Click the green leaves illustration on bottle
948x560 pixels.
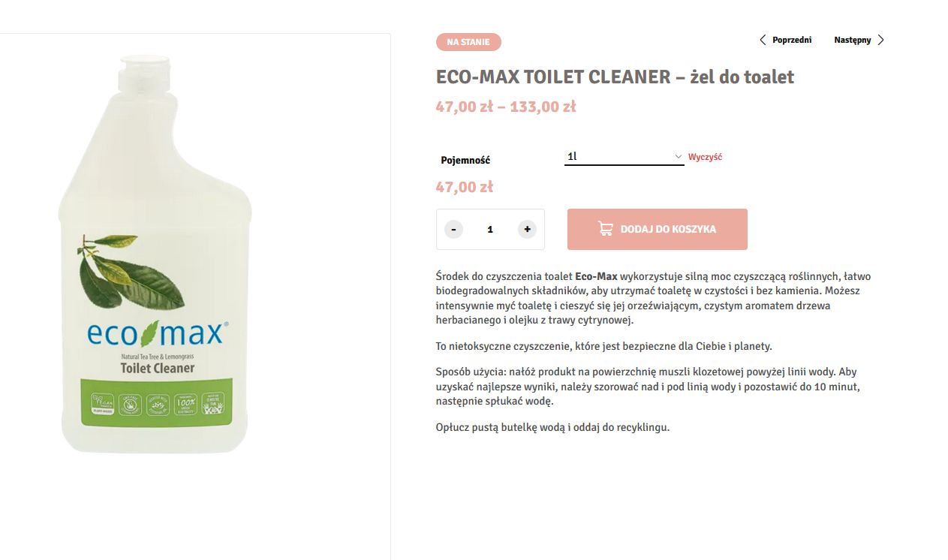click(x=131, y=270)
